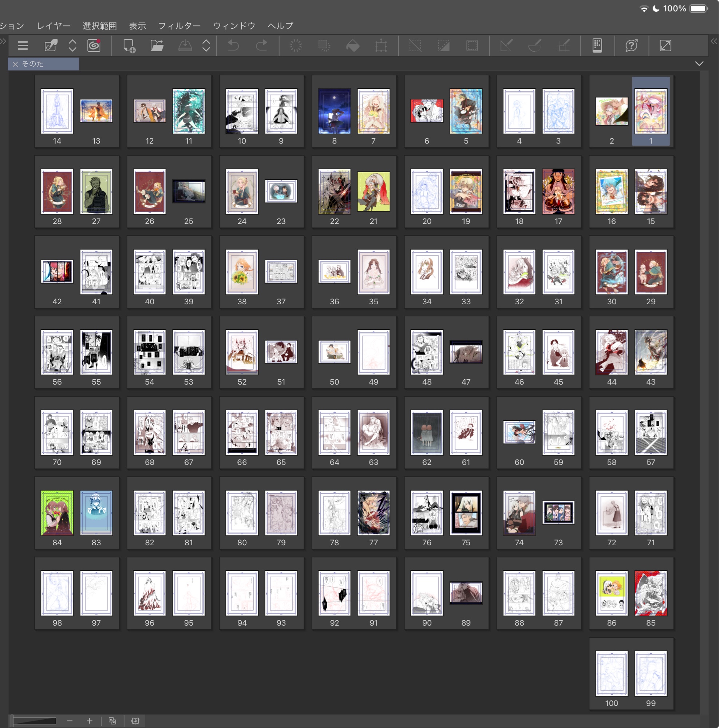Click the open file folder icon
The width and height of the screenshot is (719, 728).
coord(157,45)
